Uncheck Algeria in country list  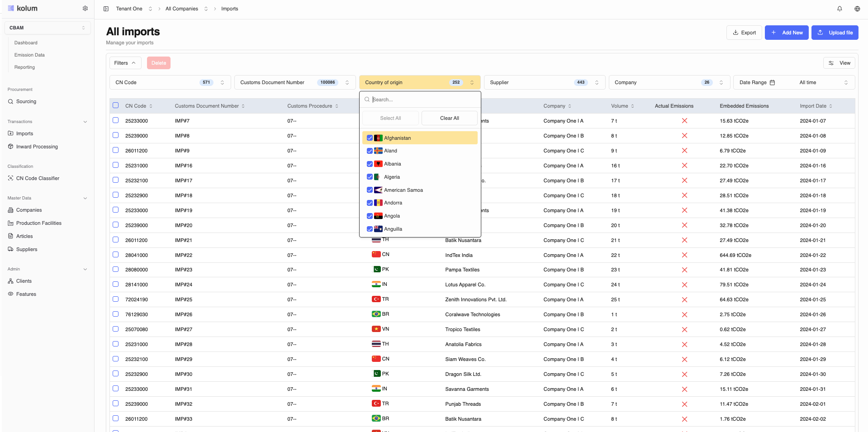[370, 177]
